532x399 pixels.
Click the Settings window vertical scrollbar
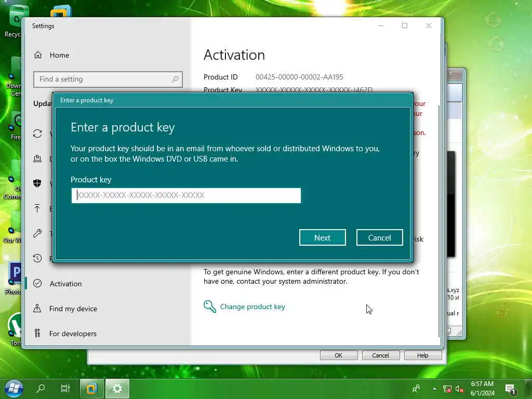(439, 220)
